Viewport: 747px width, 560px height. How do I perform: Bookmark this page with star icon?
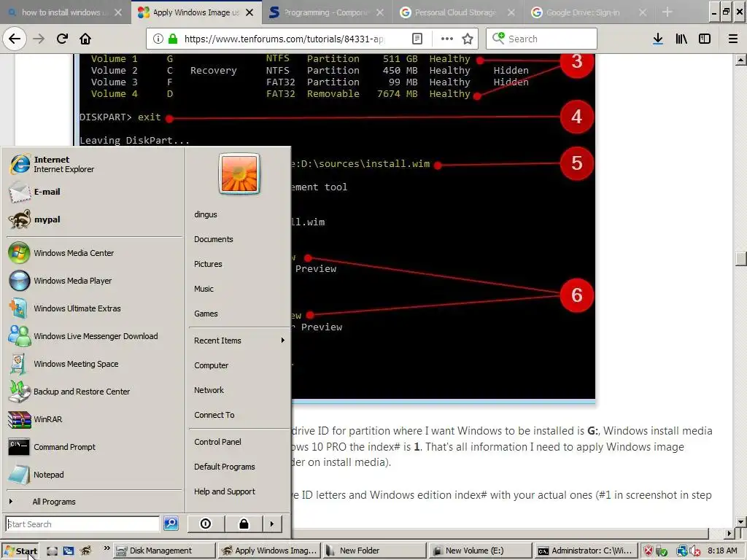(x=468, y=39)
